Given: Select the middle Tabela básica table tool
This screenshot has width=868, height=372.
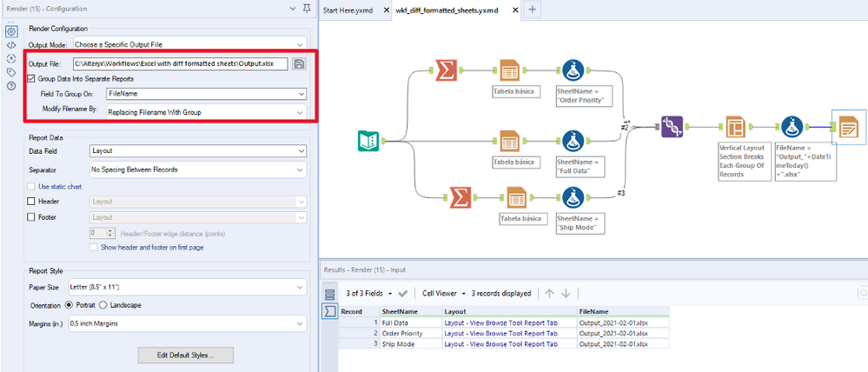Looking at the screenshot, I should (509, 141).
